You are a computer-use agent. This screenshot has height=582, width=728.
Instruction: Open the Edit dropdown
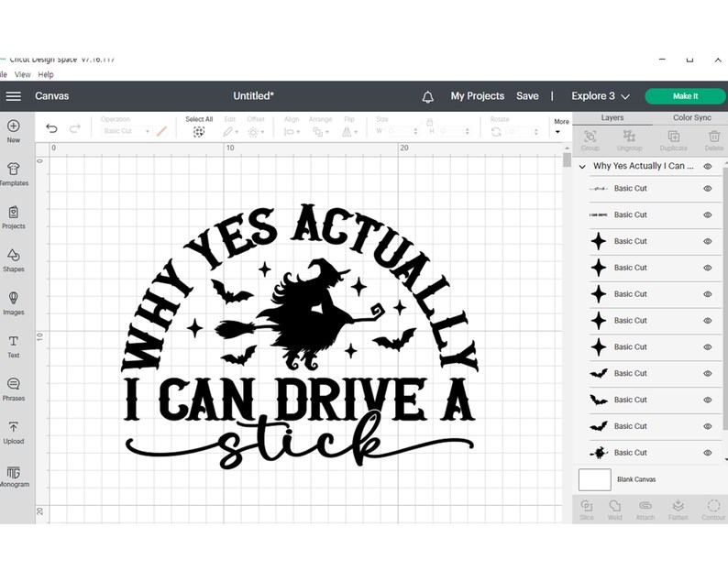coord(230,132)
